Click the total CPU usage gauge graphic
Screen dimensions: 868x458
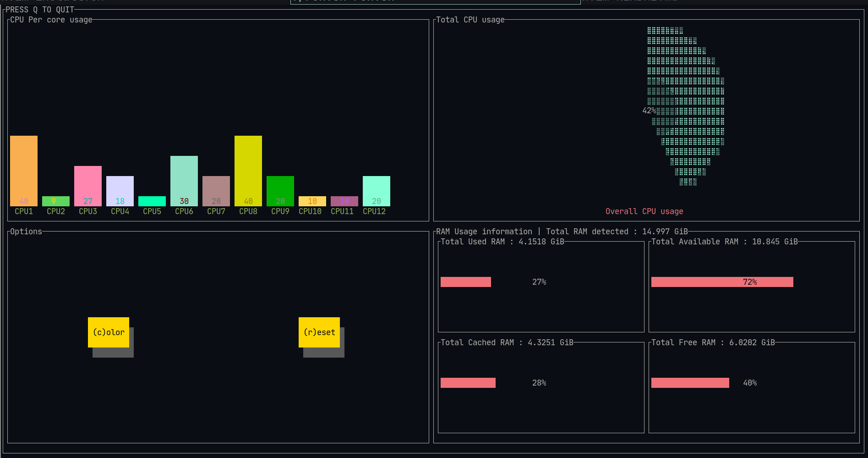pos(686,106)
